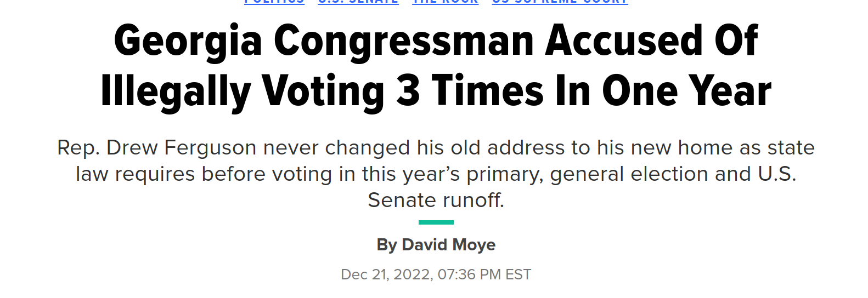Click the 'Georgia Congressman Accused Of' headline line
The image size is (868, 298).
[x=436, y=41]
